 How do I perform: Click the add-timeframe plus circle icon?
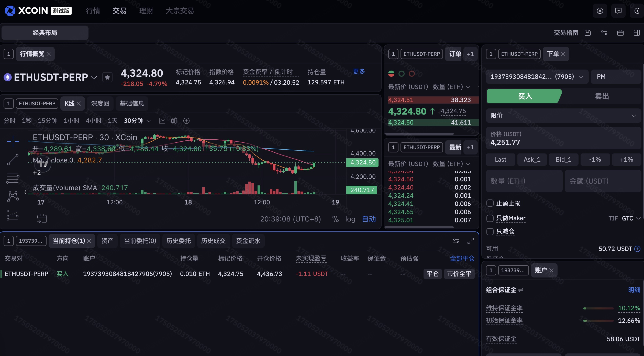tap(186, 121)
